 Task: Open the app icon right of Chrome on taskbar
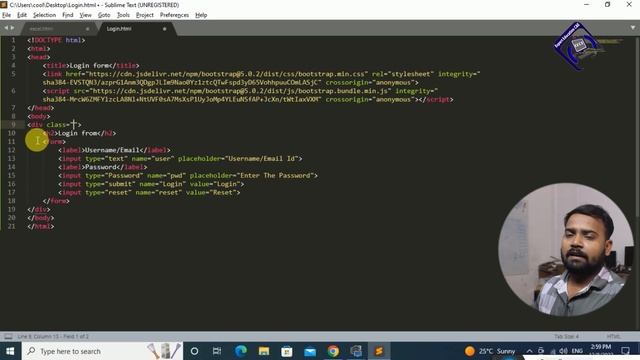356,351
